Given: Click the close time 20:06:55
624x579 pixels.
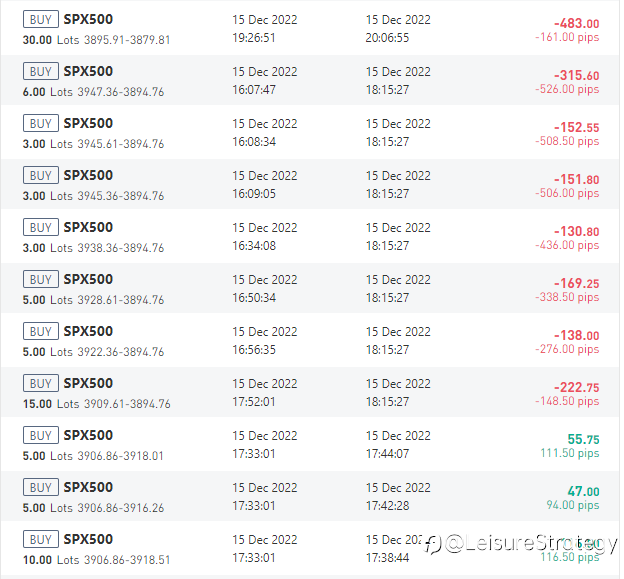Looking at the screenshot, I should 387,38.
